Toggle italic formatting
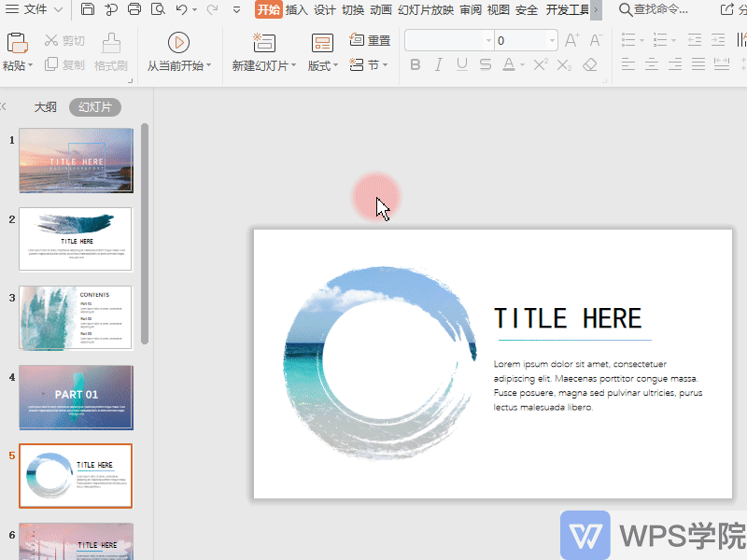 (438, 65)
